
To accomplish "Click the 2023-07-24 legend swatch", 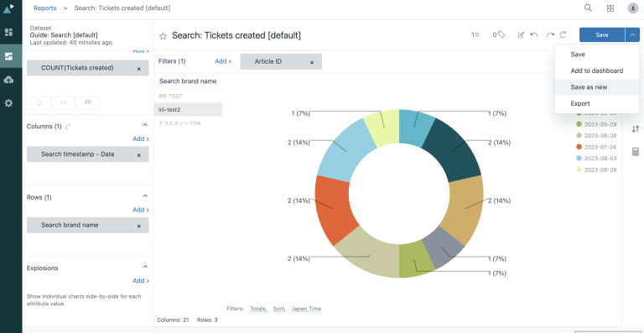I will (x=579, y=147).
